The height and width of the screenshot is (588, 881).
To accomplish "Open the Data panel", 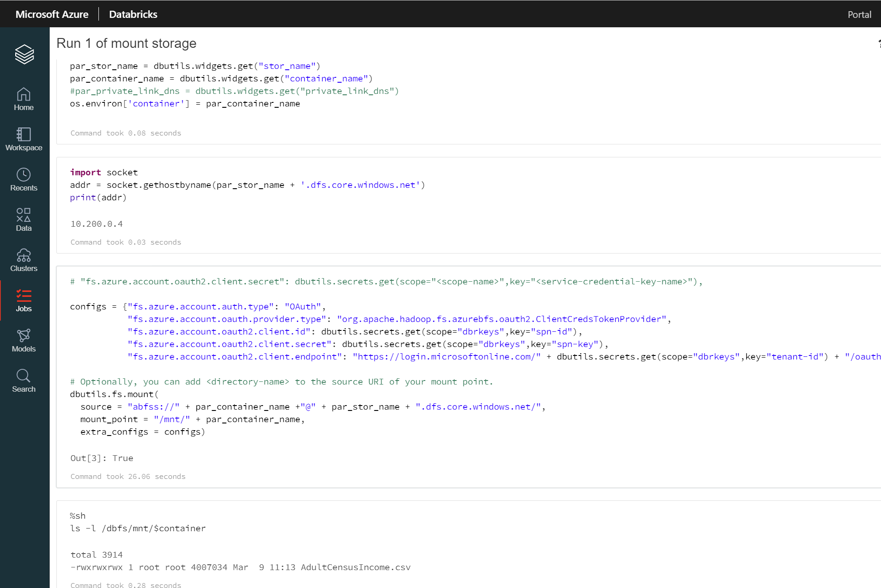I will click(x=23, y=220).
